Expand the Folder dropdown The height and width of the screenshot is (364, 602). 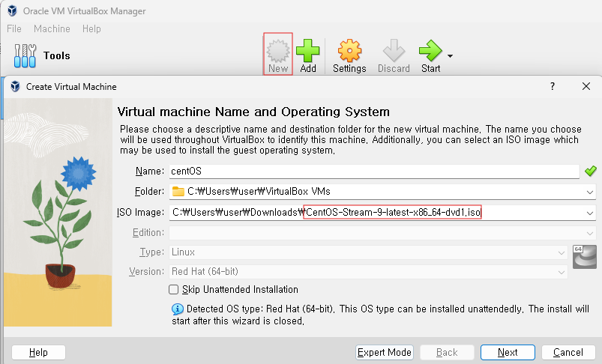tap(590, 192)
